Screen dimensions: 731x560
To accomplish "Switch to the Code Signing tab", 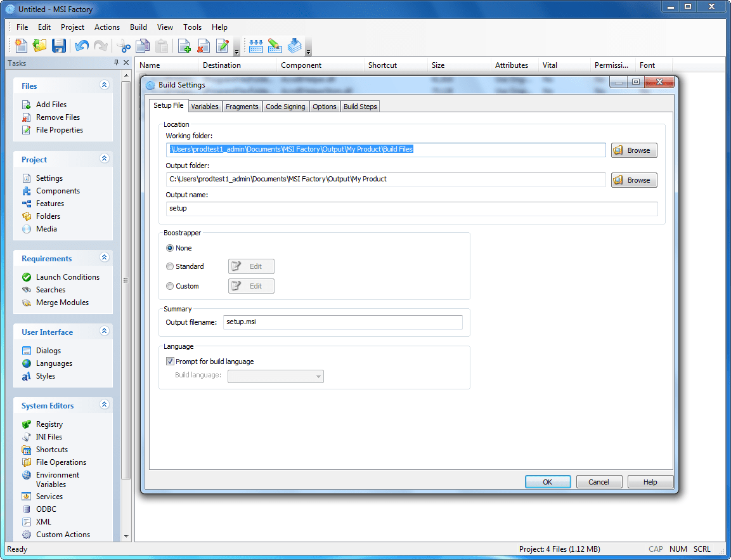I will (x=285, y=107).
